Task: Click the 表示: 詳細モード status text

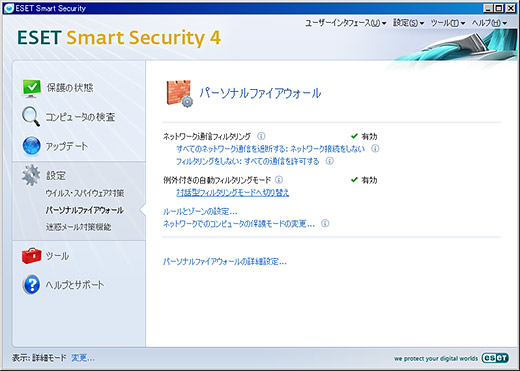Action: pos(39,358)
